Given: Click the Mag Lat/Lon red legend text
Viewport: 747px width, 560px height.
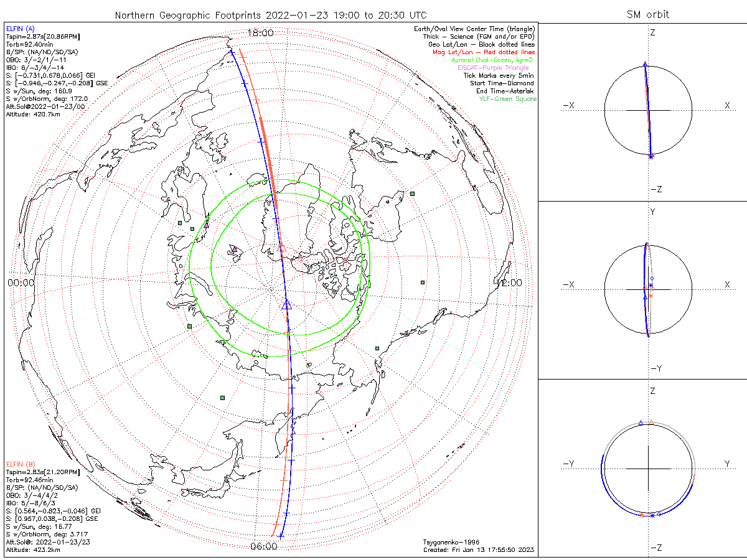Looking at the screenshot, I should point(484,52).
